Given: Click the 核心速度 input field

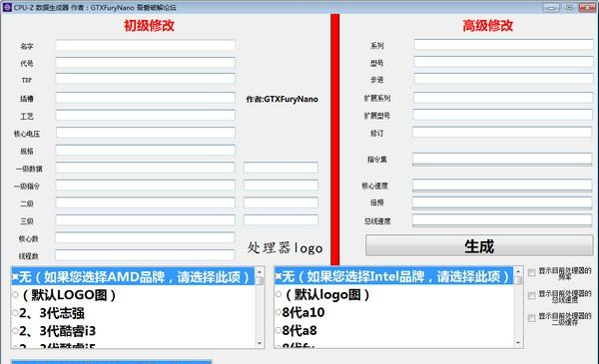Looking at the screenshot, I should click(502, 185).
